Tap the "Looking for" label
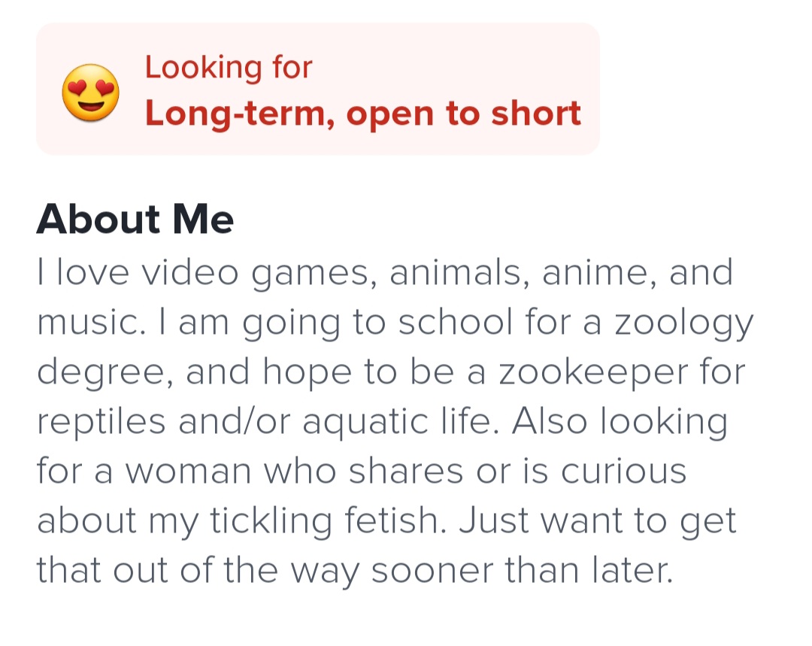 pos(228,68)
